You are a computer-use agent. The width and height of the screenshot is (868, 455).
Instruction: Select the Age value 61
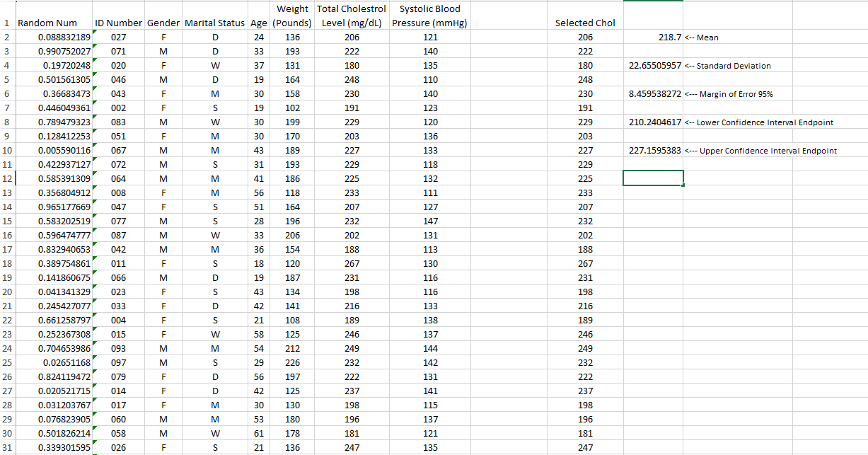tap(259, 433)
